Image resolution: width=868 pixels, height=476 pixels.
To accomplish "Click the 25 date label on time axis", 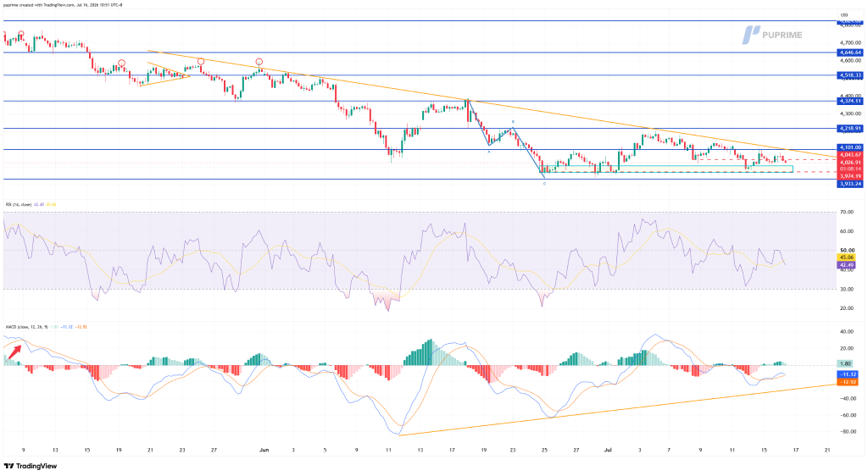I will (545, 450).
